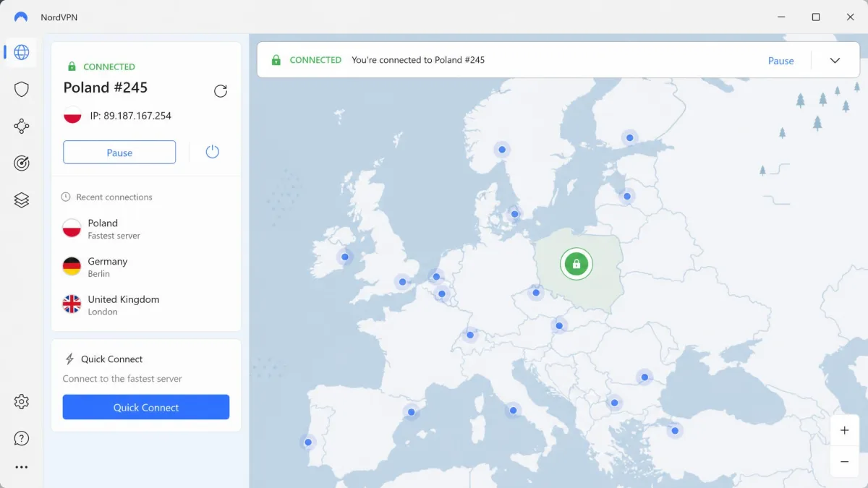Select the Finland server dot on map
This screenshot has height=488, width=868.
[x=630, y=137]
